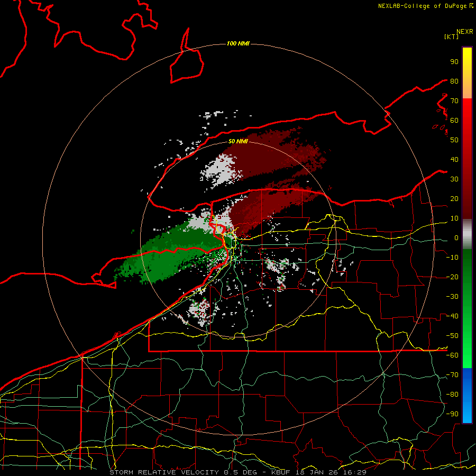Click the 30 value on the velocity scale
Image resolution: width=476 pixels, height=476 pixels.
click(454, 179)
